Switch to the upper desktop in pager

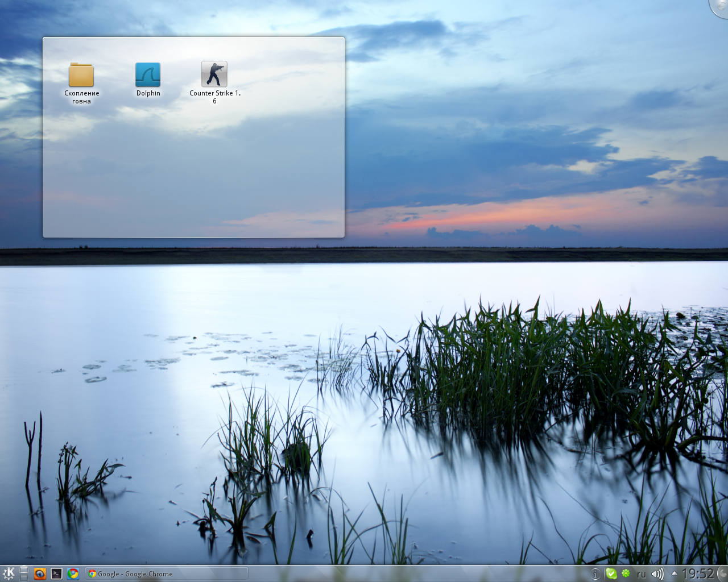[x=24, y=569]
